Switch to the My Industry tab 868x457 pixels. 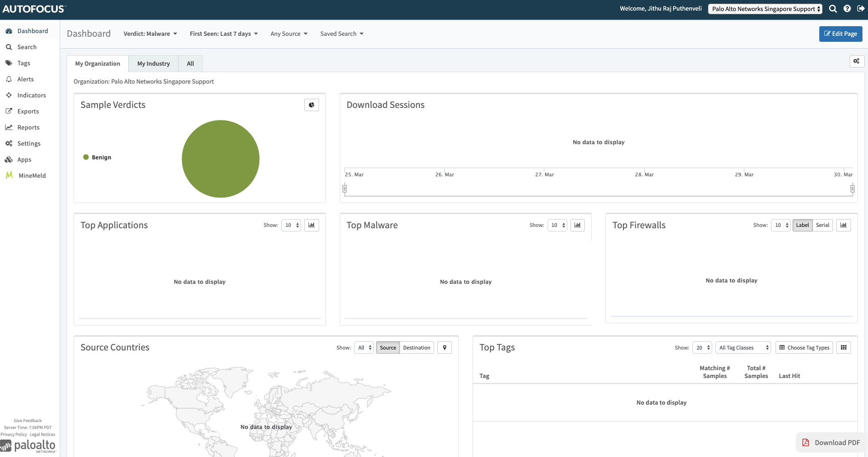pos(154,64)
